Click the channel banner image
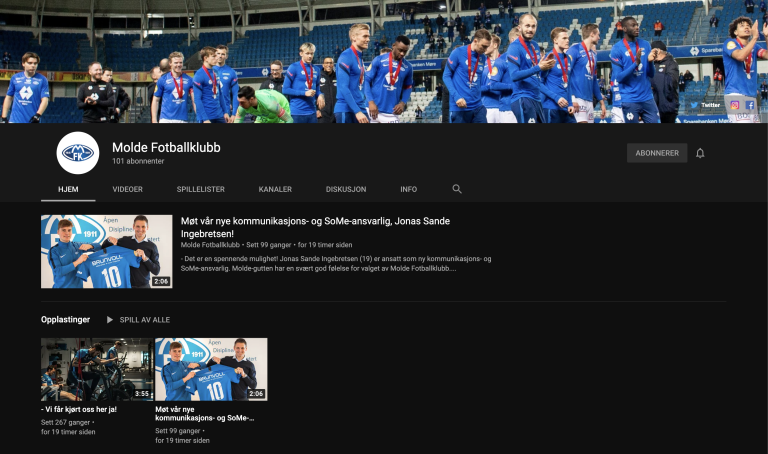Screen dimensions: 768x454 384,61
